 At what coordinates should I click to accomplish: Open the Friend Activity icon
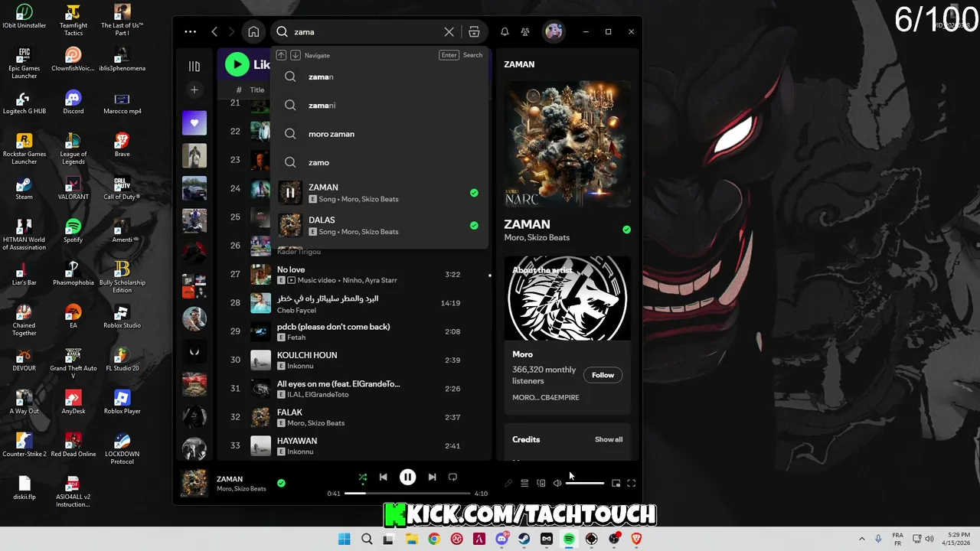(525, 31)
